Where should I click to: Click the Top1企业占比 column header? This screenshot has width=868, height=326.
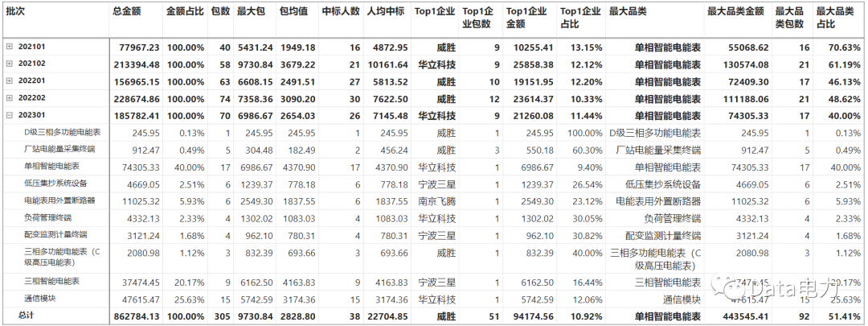581,18
